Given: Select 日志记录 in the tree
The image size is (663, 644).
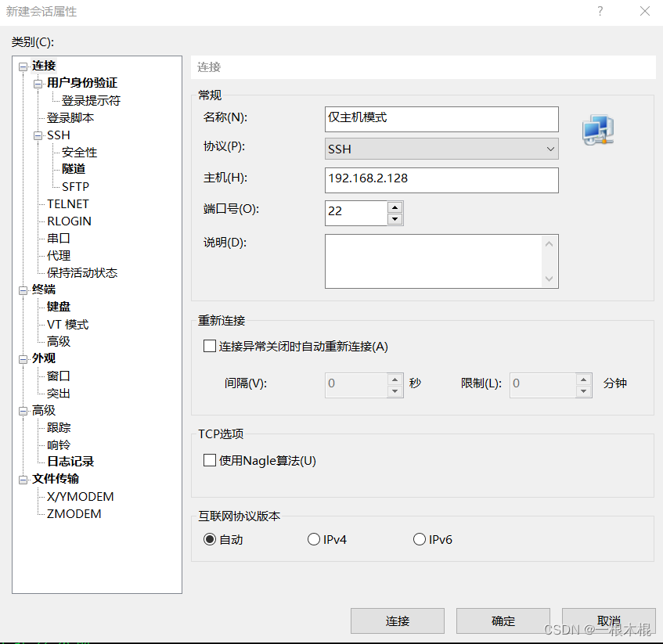Looking at the screenshot, I should click(x=70, y=462).
